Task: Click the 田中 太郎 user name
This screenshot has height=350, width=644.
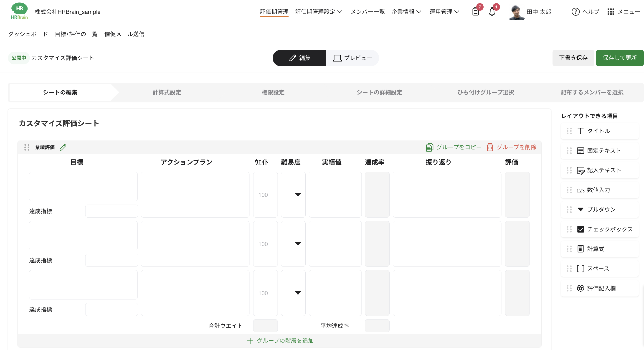Action: [539, 12]
